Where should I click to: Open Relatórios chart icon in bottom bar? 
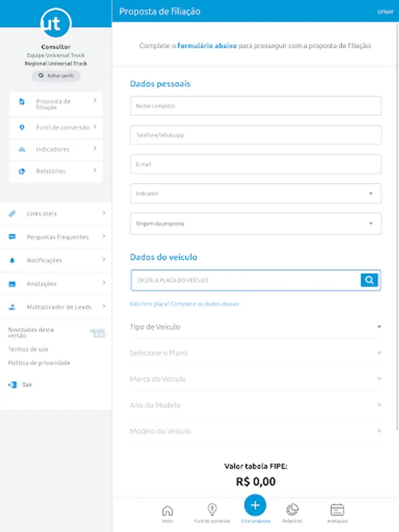tap(292, 511)
